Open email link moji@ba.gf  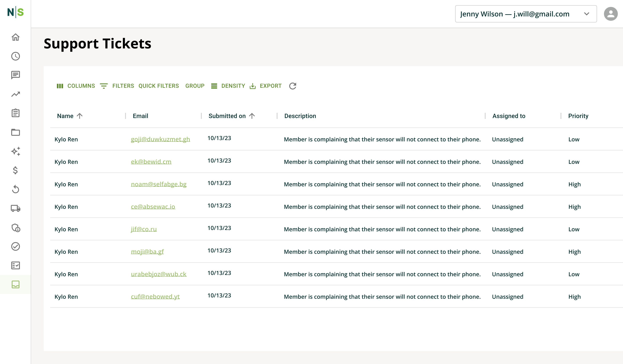147,252
